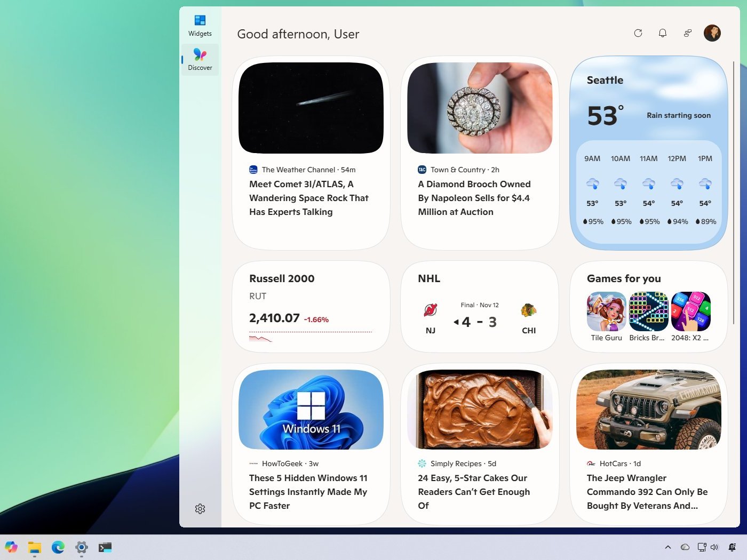Refresh the widgets feed
This screenshot has height=560, width=747.
click(x=638, y=33)
